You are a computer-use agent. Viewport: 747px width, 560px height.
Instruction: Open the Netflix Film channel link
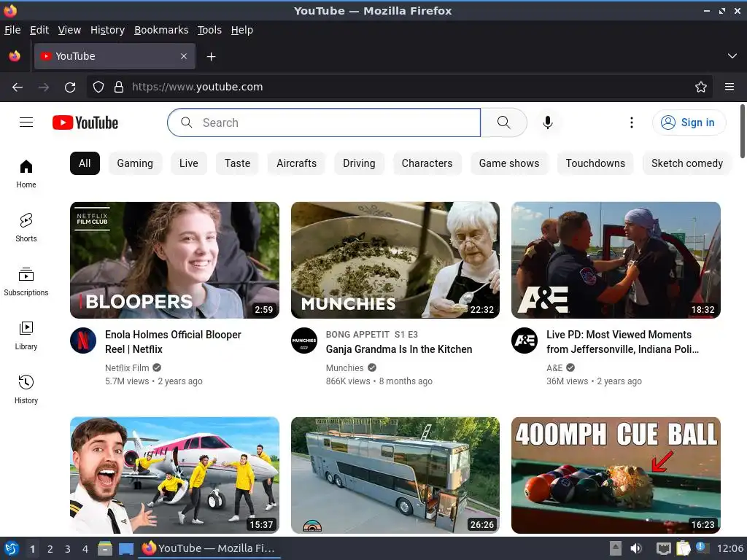click(x=127, y=367)
